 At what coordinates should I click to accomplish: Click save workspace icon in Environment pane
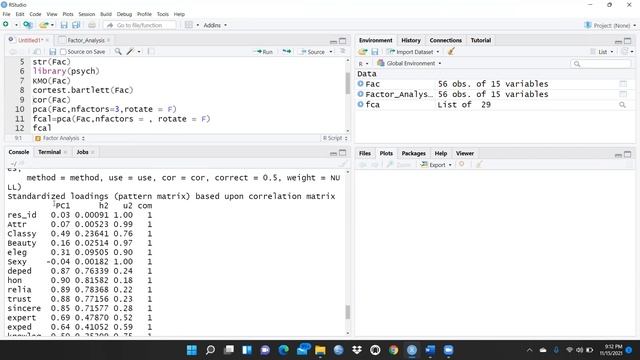(x=375, y=52)
